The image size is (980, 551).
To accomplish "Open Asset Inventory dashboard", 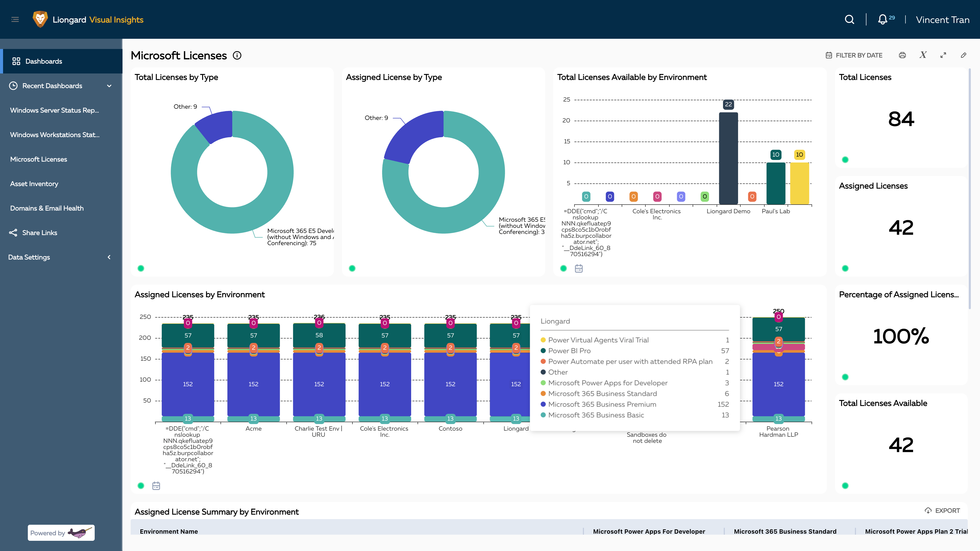I will (x=34, y=184).
